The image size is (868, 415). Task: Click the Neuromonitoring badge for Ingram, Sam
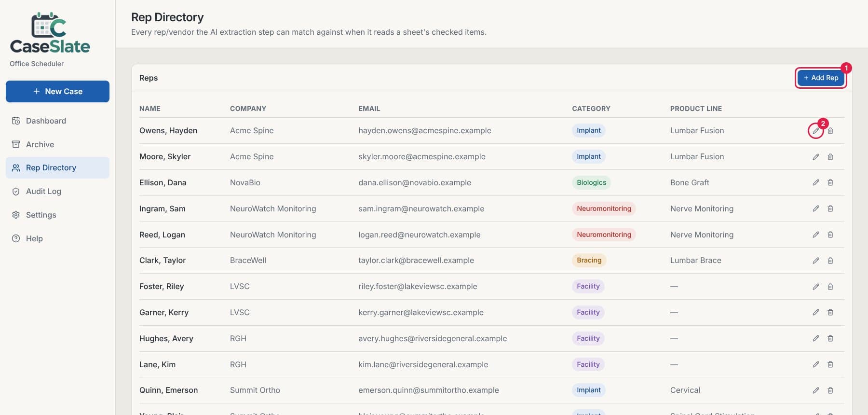click(604, 208)
